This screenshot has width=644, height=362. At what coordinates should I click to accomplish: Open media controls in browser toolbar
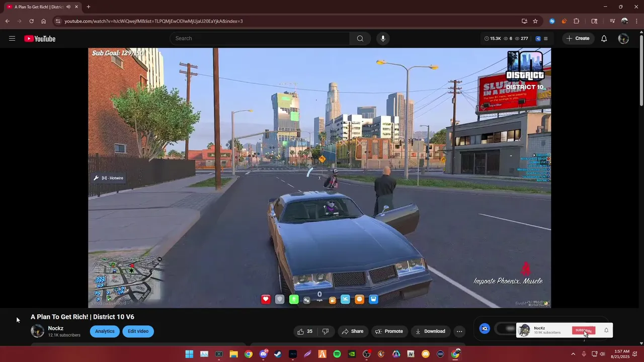612,21
